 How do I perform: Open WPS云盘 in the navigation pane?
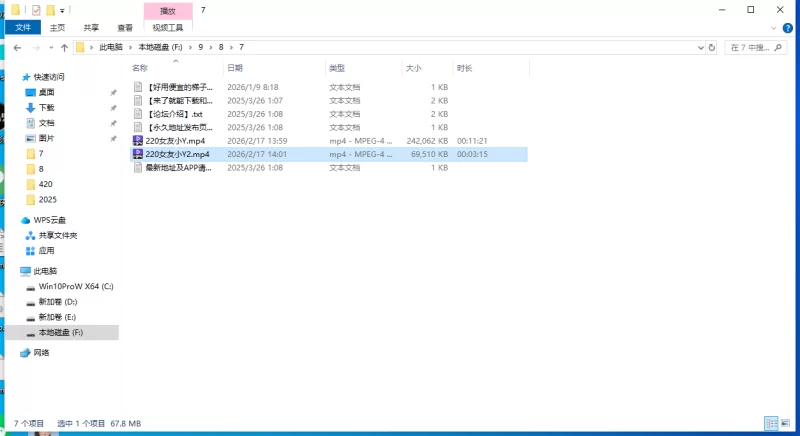pyautogui.click(x=49, y=220)
